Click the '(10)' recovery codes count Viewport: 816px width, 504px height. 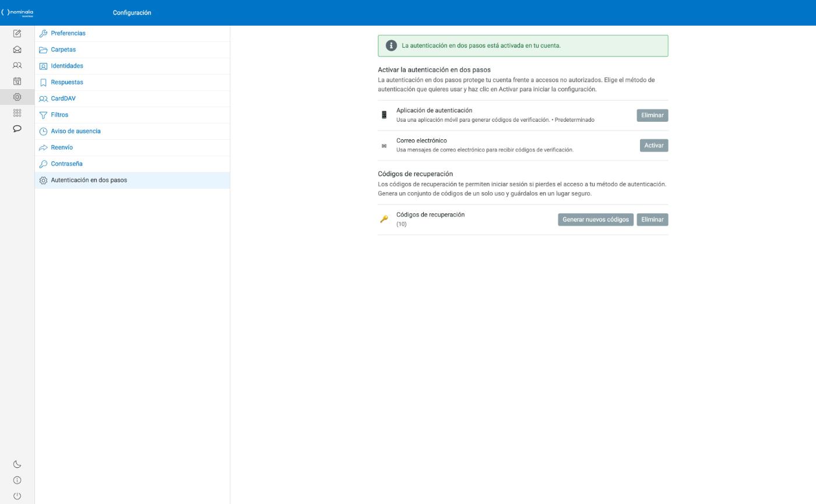click(x=402, y=224)
